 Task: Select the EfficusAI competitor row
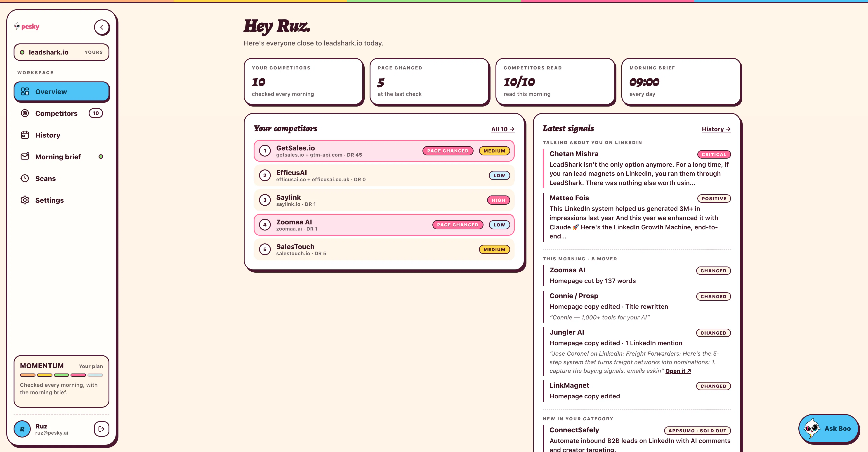(384, 175)
